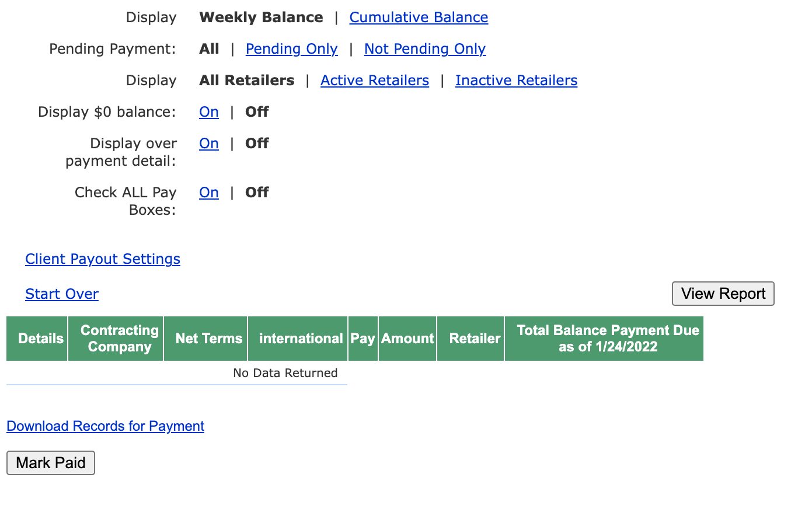
Task: Show only Active Retailers
Action: coord(374,81)
